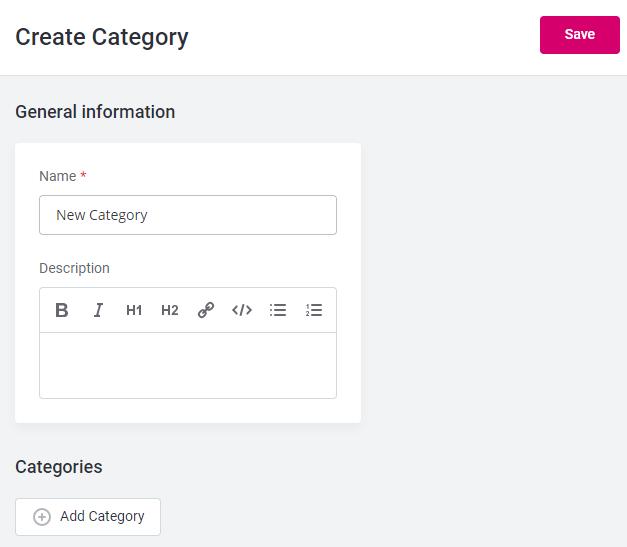This screenshot has width=627, height=547.
Task: Click the Name field label
Action: pyautogui.click(x=57, y=176)
